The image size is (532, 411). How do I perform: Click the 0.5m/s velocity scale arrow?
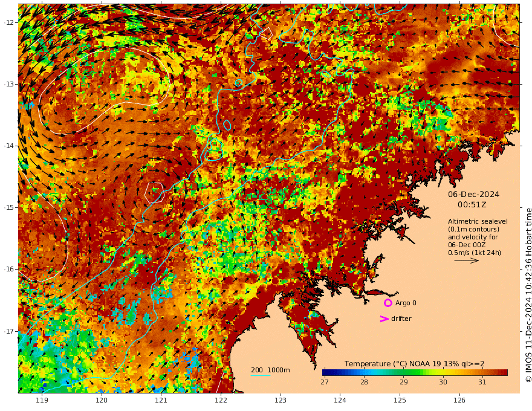(x=467, y=261)
